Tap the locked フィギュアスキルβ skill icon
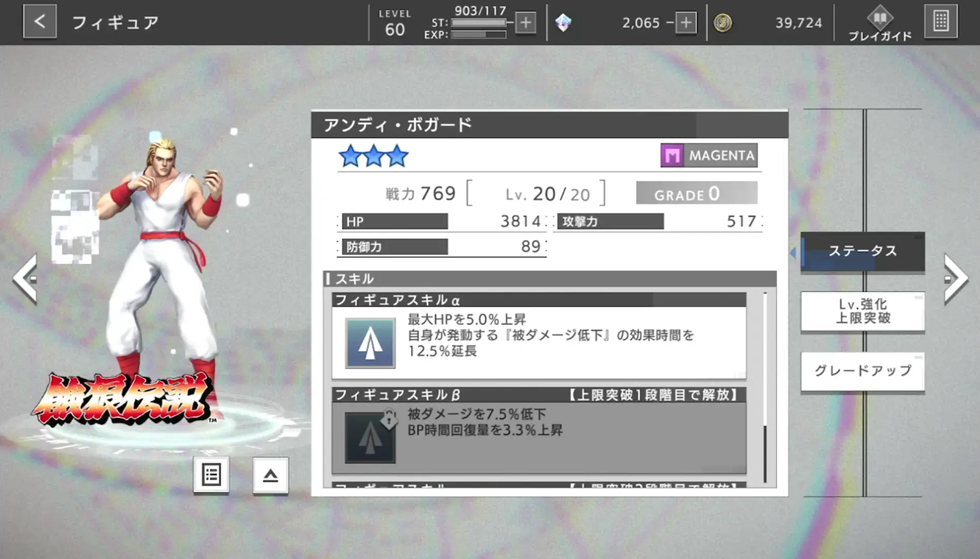This screenshot has width=980, height=559. 370,437
